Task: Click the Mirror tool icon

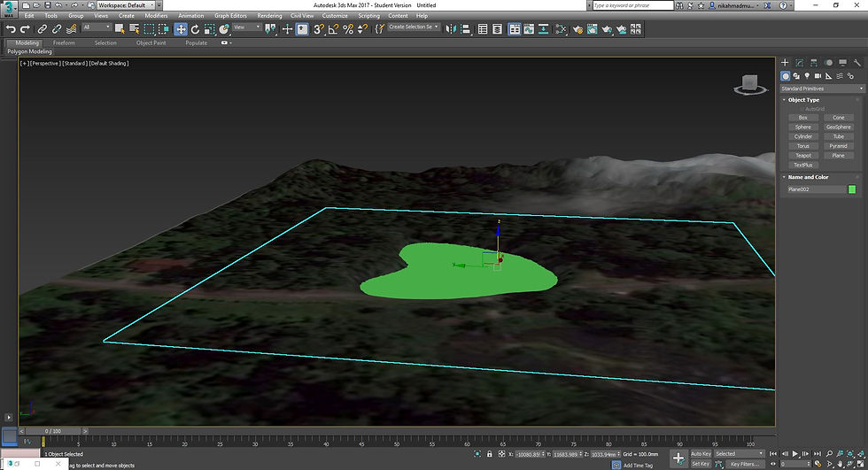Action: (451, 28)
